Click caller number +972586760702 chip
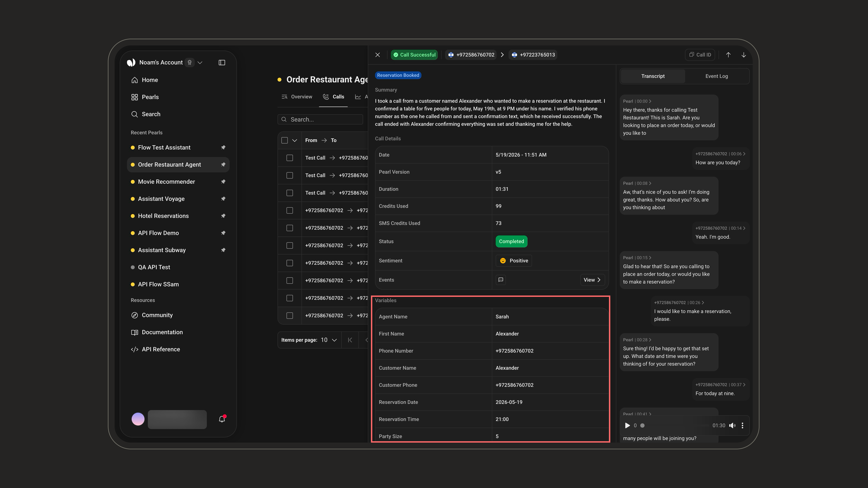This screenshot has height=488, width=868. click(471, 55)
